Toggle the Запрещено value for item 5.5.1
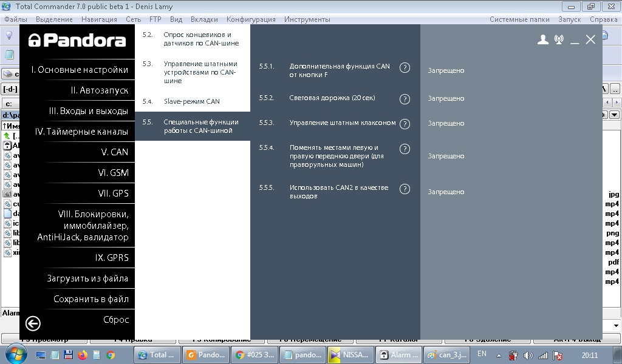The width and height of the screenshot is (622, 364). (x=446, y=70)
